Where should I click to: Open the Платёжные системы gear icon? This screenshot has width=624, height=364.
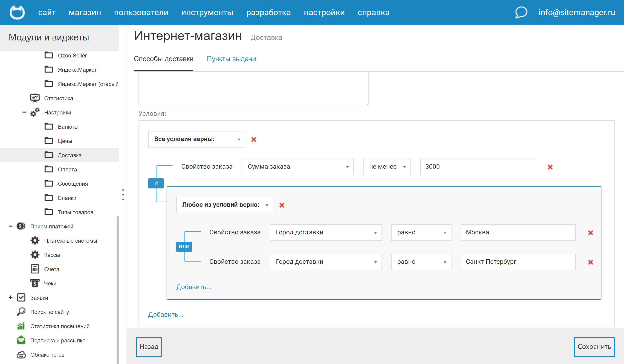pos(35,240)
